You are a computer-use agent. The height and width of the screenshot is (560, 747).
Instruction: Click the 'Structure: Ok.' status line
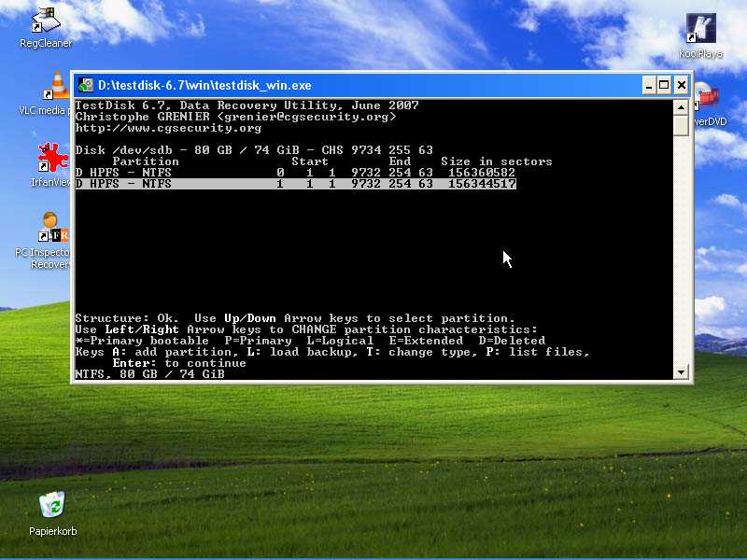295,318
